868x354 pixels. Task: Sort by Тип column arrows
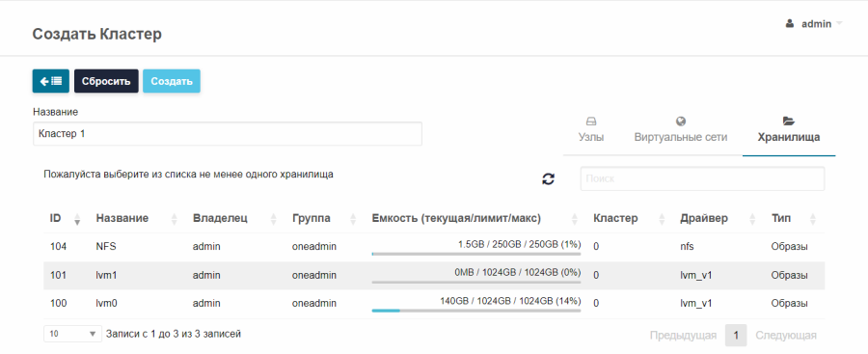pos(813,219)
